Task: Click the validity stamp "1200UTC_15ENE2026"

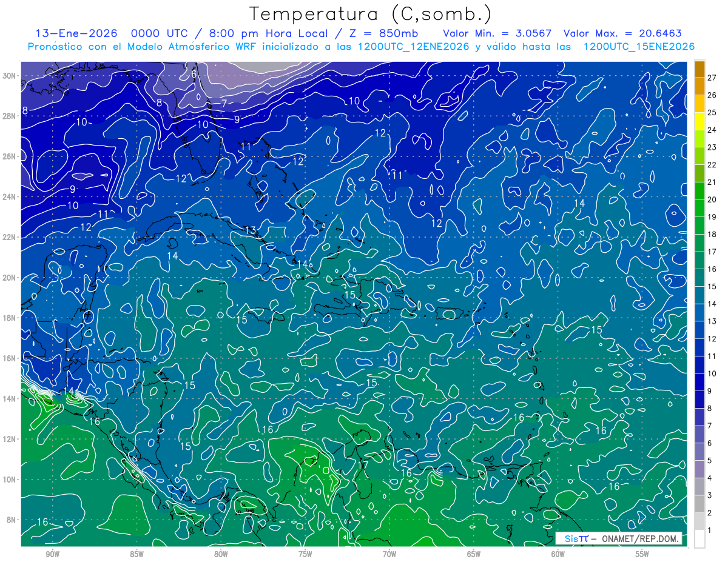Action: [x=638, y=47]
